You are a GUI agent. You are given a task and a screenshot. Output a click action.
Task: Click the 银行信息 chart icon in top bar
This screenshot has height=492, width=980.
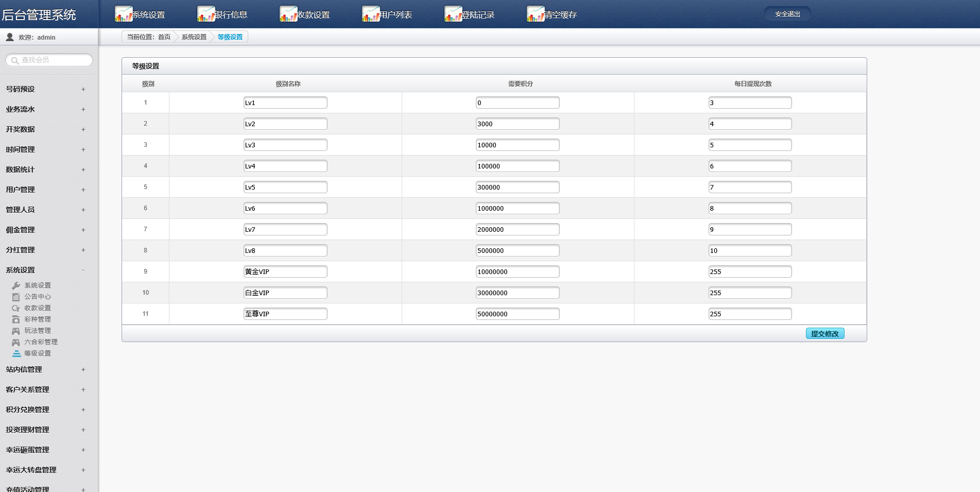[x=206, y=14]
